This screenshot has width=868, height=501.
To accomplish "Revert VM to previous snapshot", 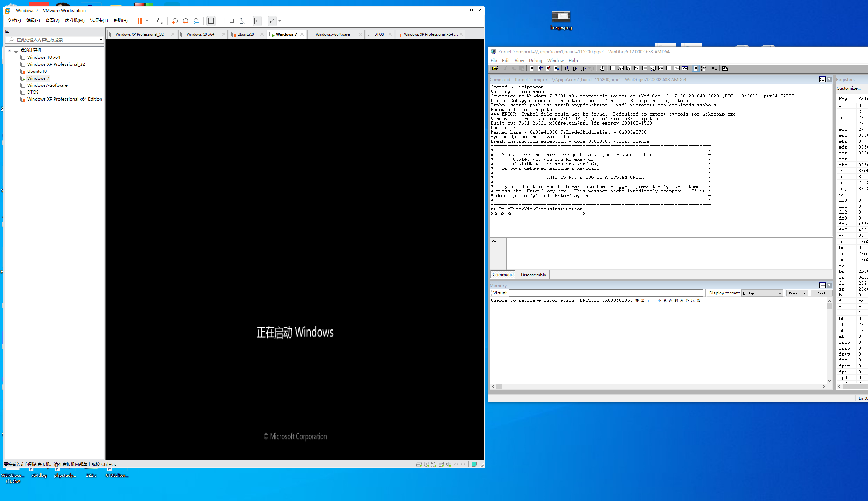I will [186, 21].
